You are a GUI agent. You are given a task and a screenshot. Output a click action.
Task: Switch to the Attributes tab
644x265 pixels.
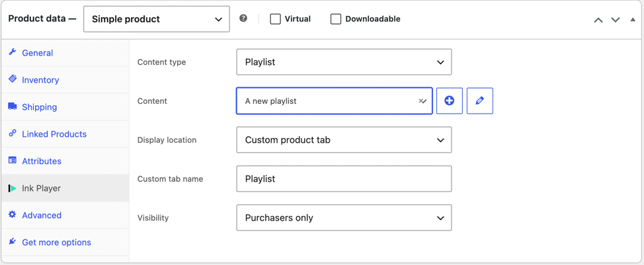65,161
